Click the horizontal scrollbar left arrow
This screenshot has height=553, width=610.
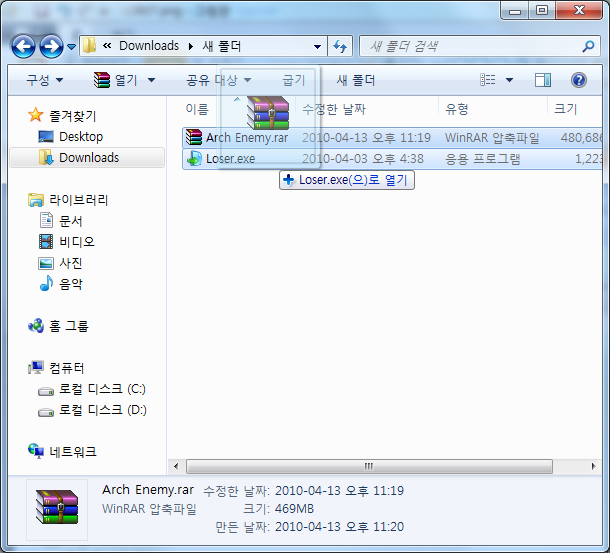tap(176, 466)
